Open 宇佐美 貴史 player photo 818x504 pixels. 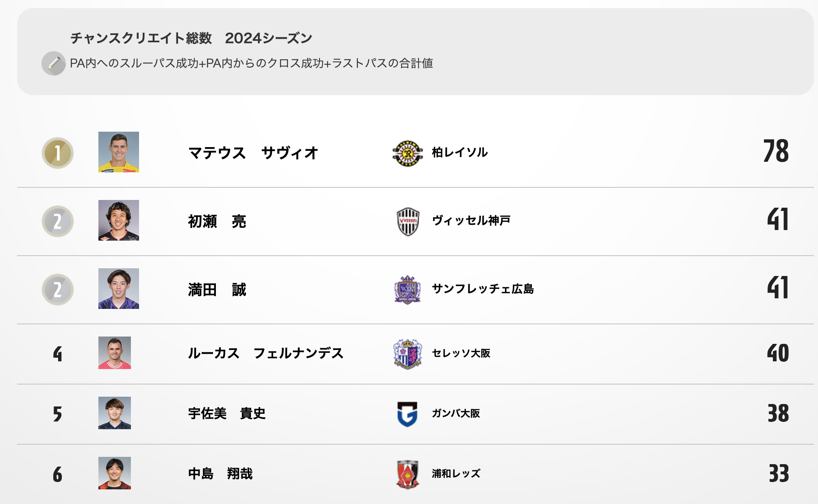[115, 413]
